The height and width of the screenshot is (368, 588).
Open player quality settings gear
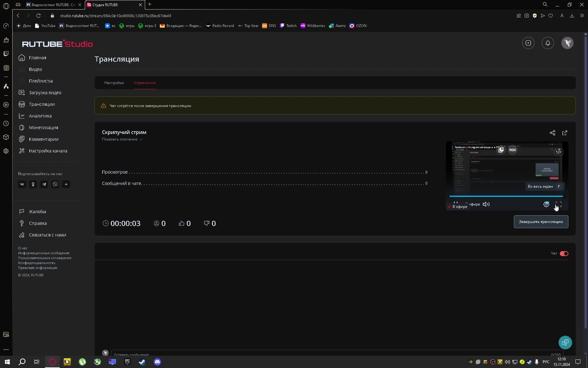[546, 204]
